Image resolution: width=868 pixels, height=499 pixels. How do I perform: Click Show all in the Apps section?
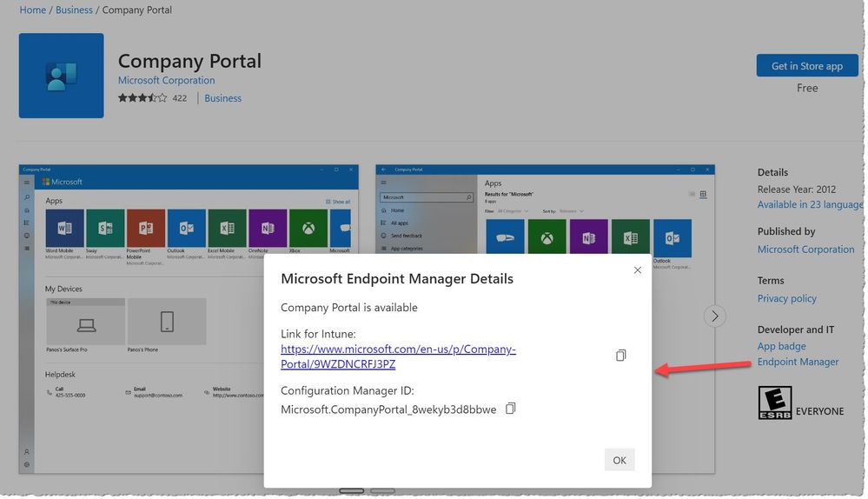338,202
